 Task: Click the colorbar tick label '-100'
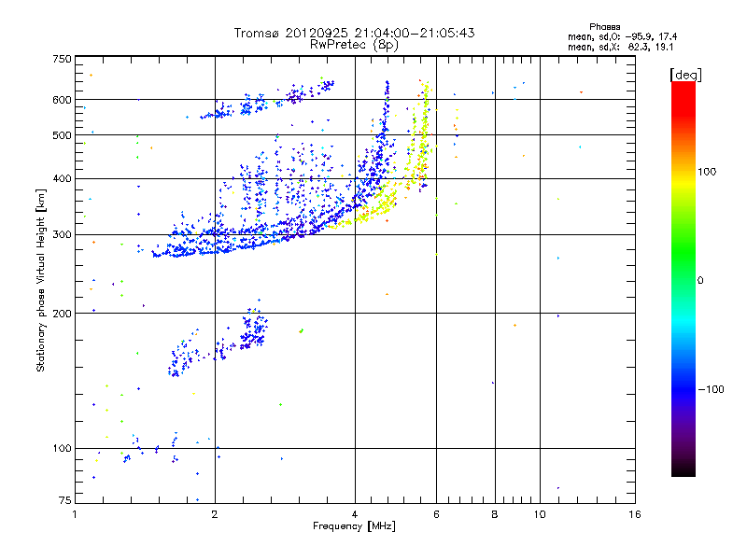[711, 389]
